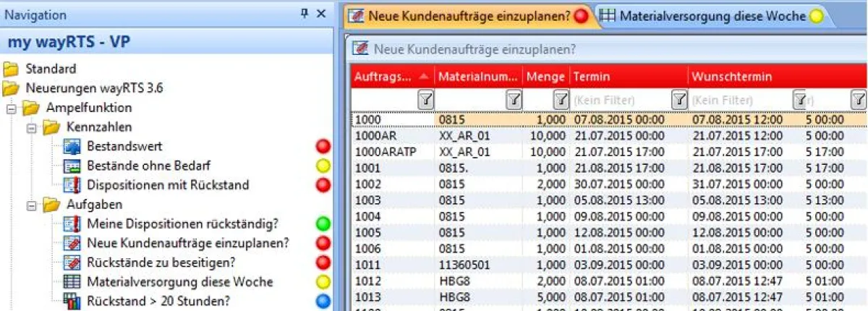Click the Bestandswert chart icon
The image size is (868, 311).
coord(72,147)
